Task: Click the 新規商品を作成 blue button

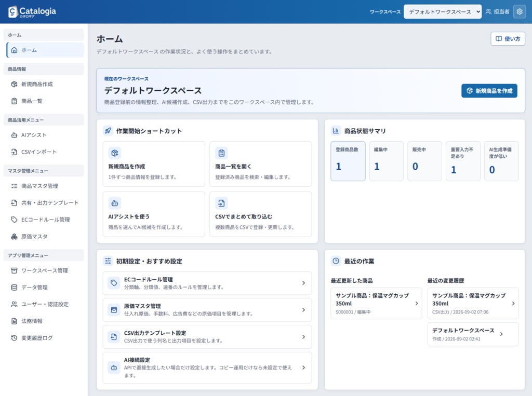Action: tap(489, 90)
